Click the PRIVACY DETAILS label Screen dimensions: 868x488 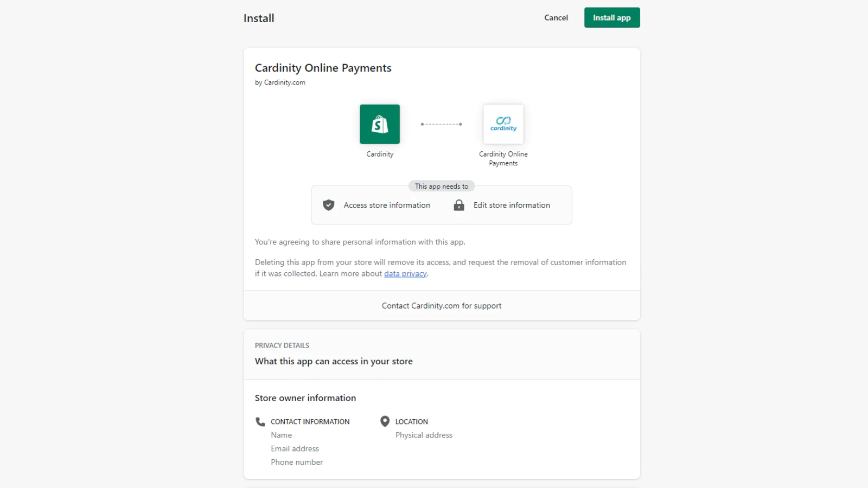[282, 345]
